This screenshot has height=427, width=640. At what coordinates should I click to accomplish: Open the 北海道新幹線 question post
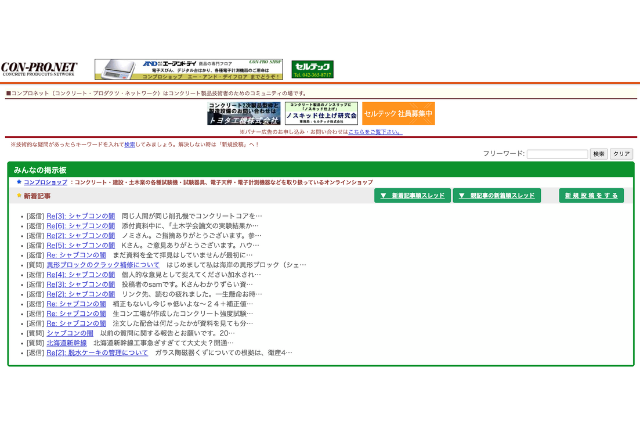pos(67,342)
